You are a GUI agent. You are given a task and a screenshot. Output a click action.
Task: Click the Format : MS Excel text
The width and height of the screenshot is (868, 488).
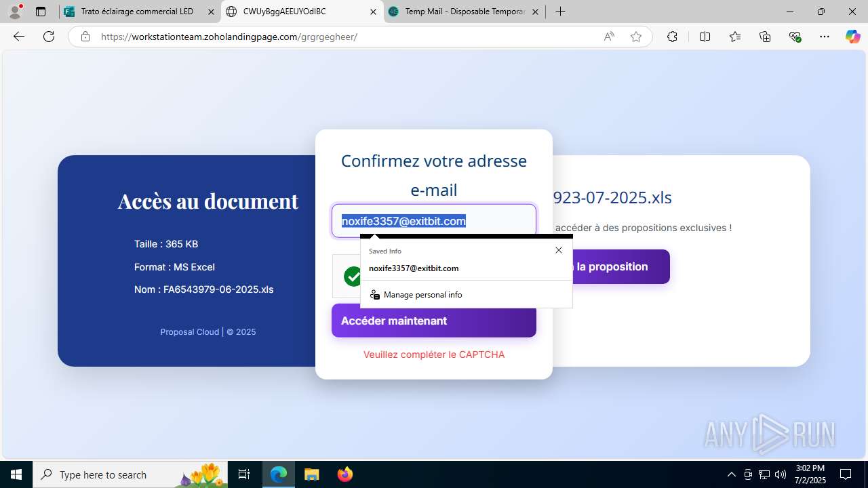[174, 267]
